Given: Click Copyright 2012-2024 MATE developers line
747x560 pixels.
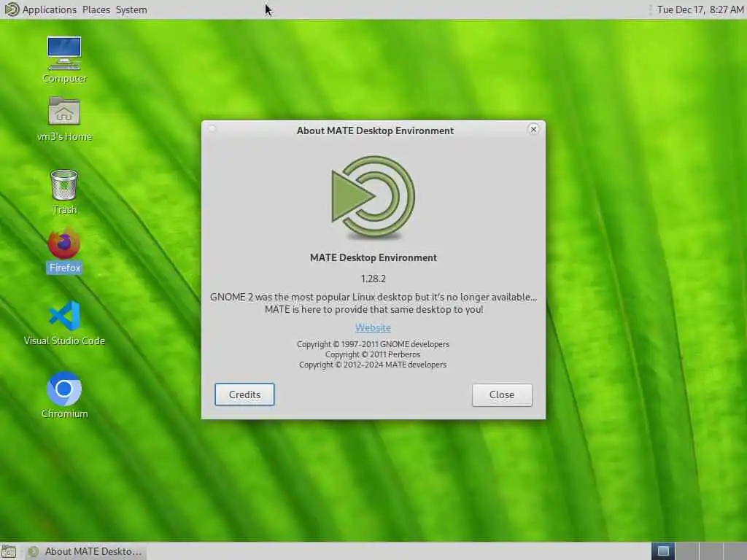Looking at the screenshot, I should tap(373, 365).
